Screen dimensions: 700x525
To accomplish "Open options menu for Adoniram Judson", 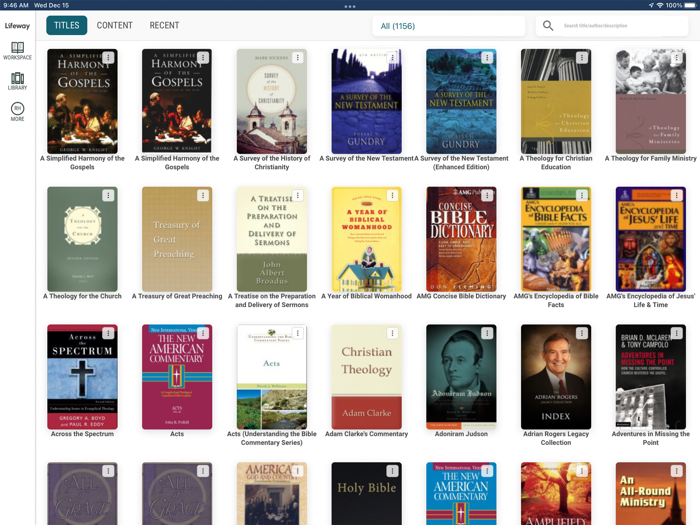I will coord(487,333).
